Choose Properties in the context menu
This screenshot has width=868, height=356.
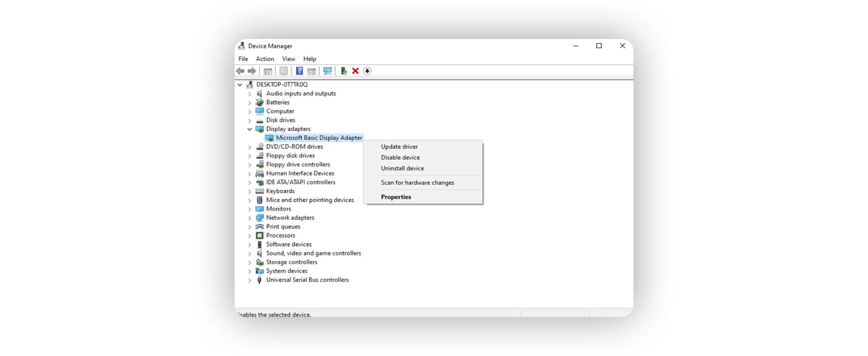click(x=396, y=197)
